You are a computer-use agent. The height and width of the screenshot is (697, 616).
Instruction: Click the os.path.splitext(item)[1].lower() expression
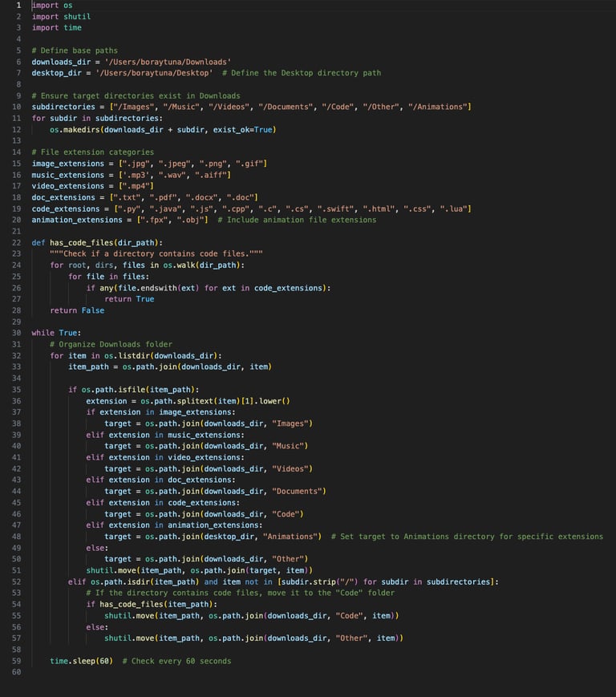[x=215, y=401]
